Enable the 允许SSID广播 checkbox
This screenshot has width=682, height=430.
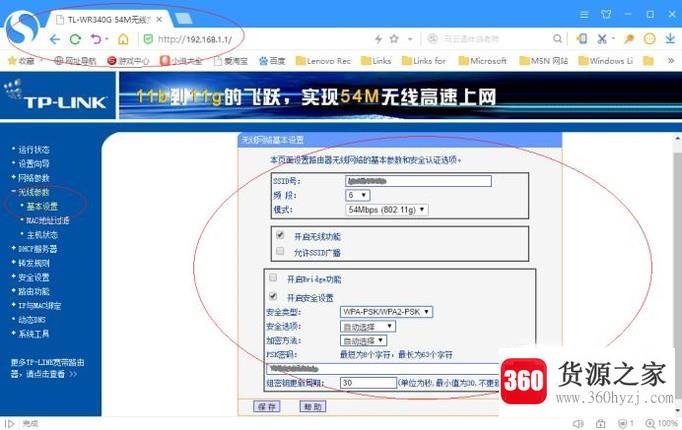tap(280, 251)
